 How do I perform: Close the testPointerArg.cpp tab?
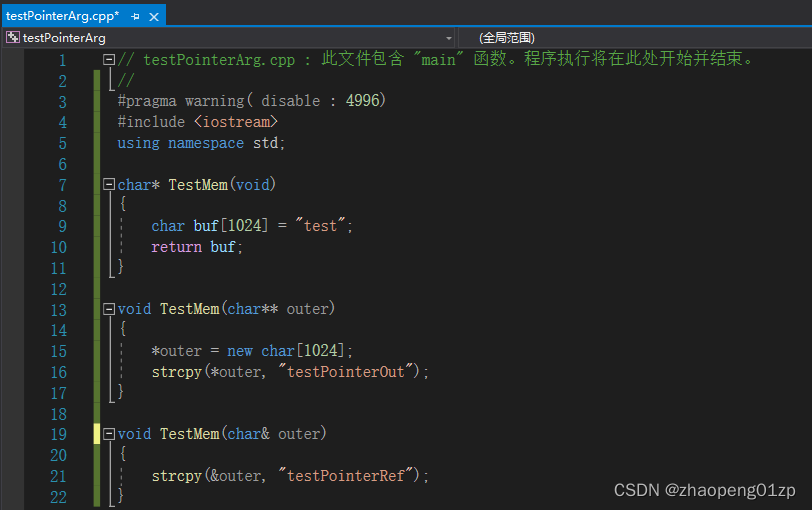(x=153, y=16)
